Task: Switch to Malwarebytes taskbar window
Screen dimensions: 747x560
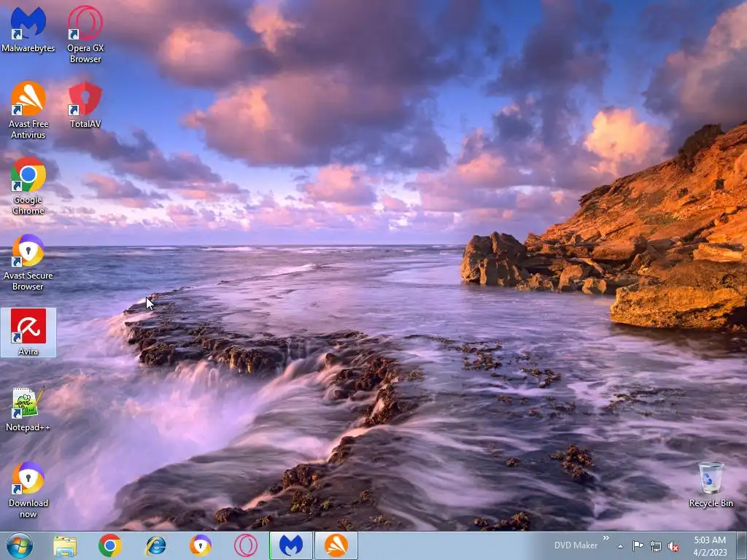Action: pos(291,546)
